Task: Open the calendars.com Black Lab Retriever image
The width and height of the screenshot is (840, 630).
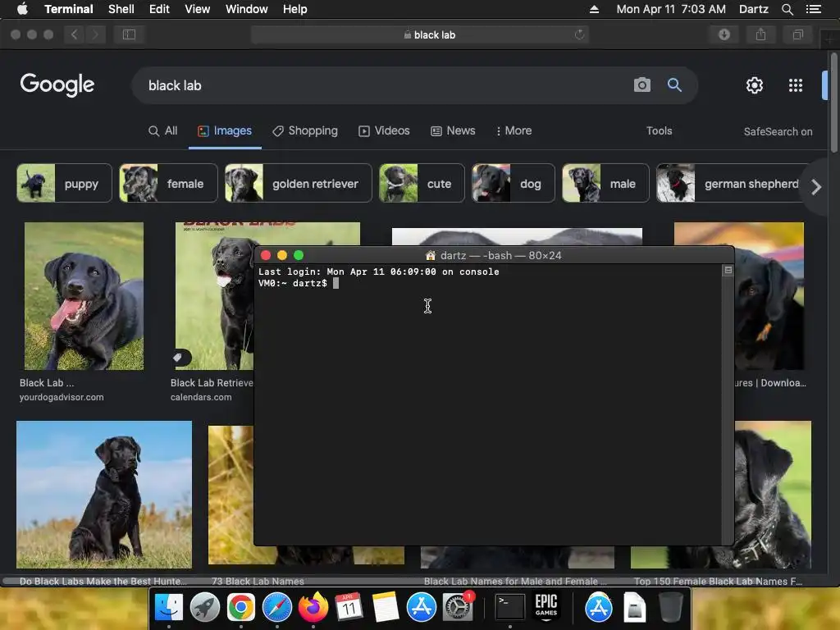Action: click(214, 295)
